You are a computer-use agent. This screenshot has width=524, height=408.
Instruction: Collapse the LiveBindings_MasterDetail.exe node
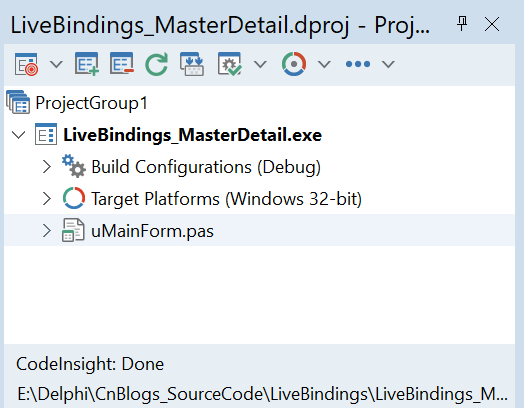click(18, 135)
